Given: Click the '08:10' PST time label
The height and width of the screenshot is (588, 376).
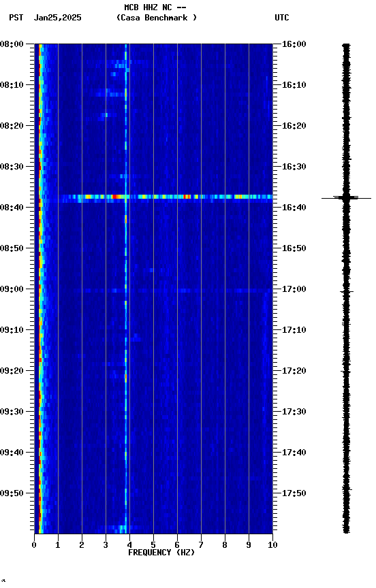Looking at the screenshot, I should coord(12,85).
